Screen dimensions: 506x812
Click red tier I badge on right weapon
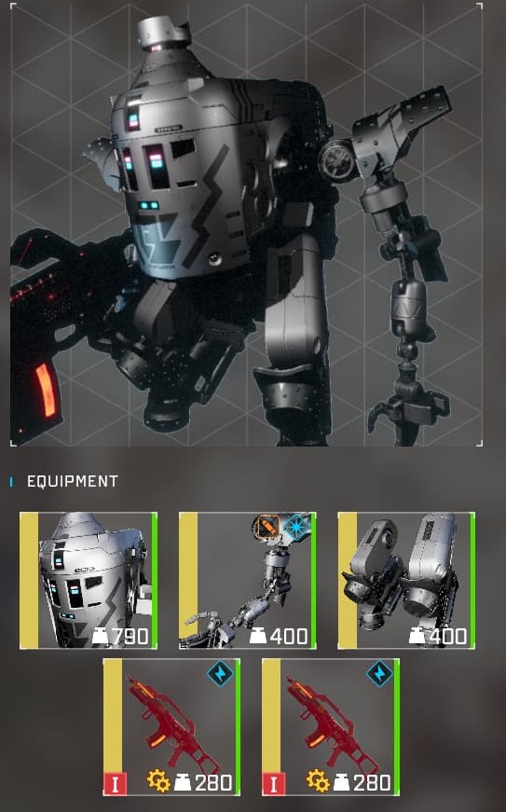tap(274, 784)
